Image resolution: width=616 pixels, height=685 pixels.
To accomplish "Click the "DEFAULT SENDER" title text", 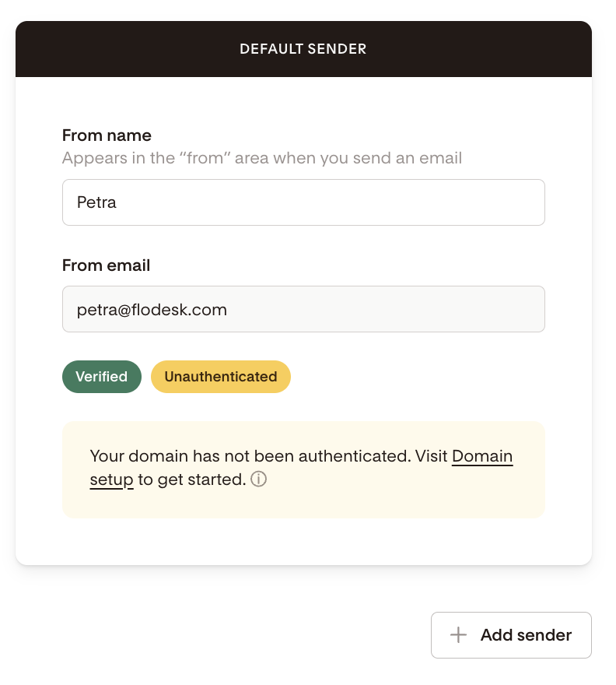I will 303,49.
